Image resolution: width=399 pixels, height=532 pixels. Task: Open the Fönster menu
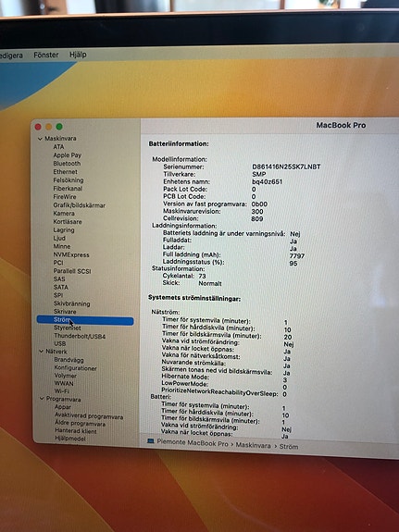coord(46,55)
